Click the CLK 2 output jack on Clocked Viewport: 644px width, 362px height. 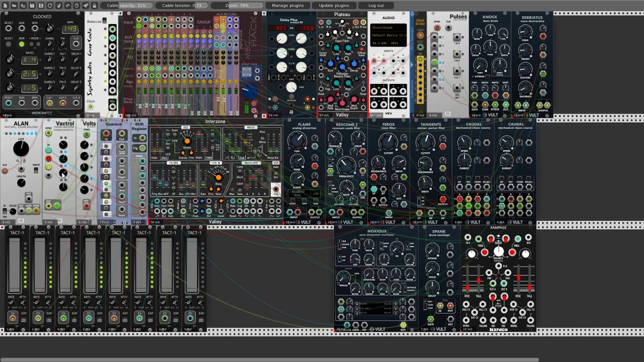pyautogui.click(x=63, y=104)
